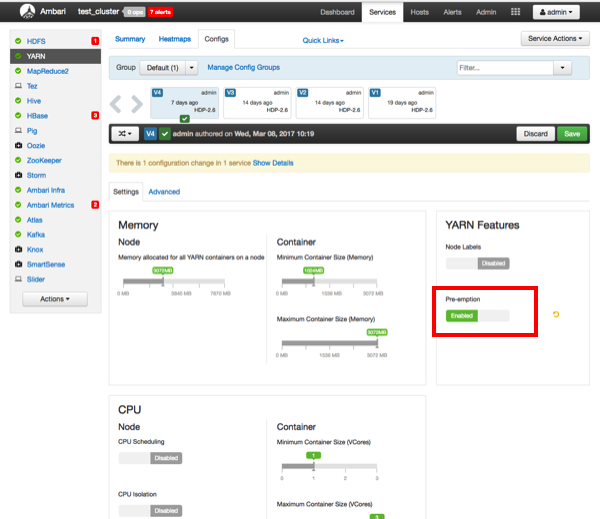600x519 pixels.
Task: Click the Ambari Metrics alert badge
Action: (95, 205)
